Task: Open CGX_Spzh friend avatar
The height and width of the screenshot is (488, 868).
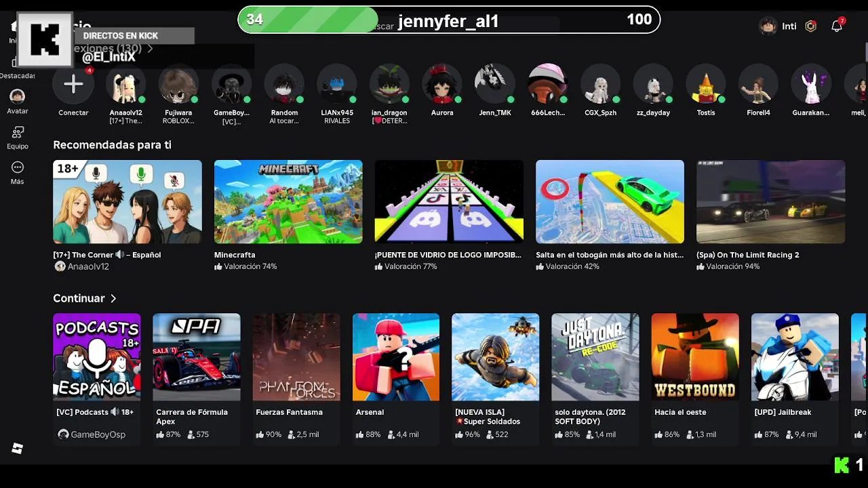Action: (600, 84)
